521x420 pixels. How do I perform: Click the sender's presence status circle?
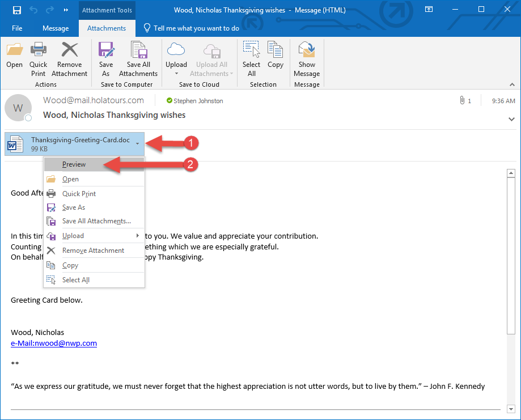click(28, 118)
